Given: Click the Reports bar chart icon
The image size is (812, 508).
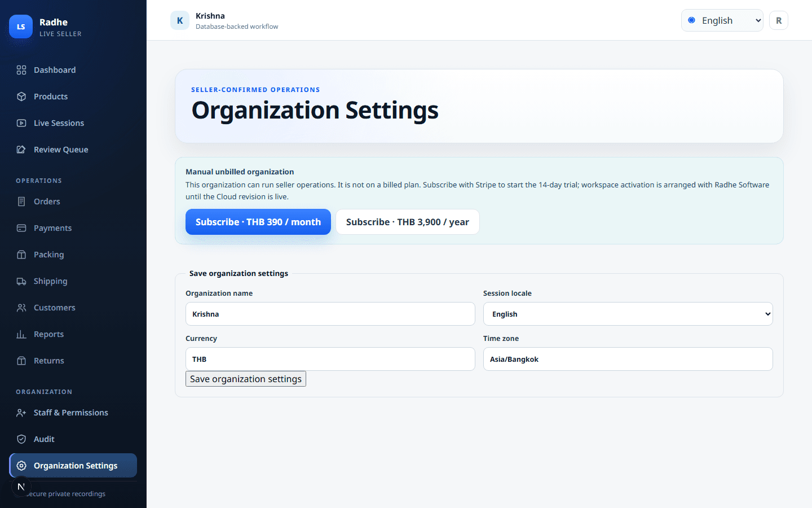Looking at the screenshot, I should click(x=21, y=334).
